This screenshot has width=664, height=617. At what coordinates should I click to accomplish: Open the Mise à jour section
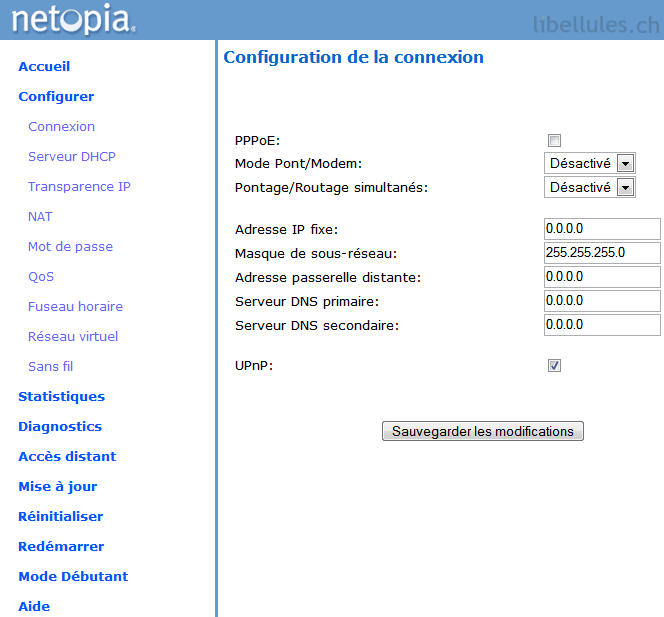point(58,487)
